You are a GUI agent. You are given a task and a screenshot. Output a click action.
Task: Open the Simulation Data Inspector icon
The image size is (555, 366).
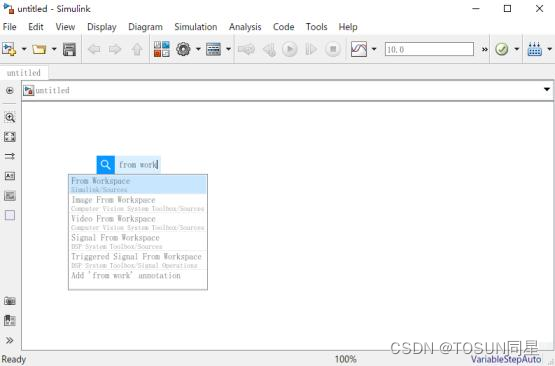point(359,49)
